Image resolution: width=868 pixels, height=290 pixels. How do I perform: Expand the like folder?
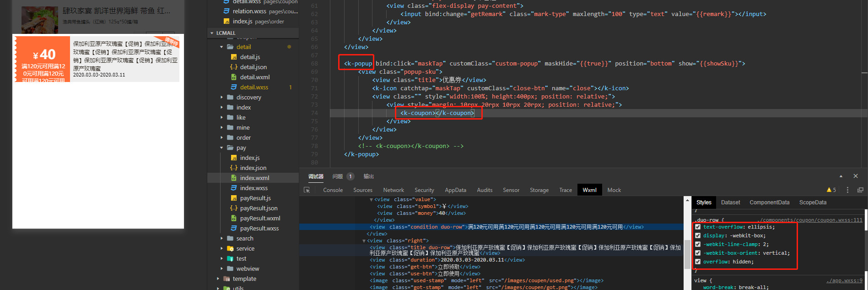tap(222, 117)
